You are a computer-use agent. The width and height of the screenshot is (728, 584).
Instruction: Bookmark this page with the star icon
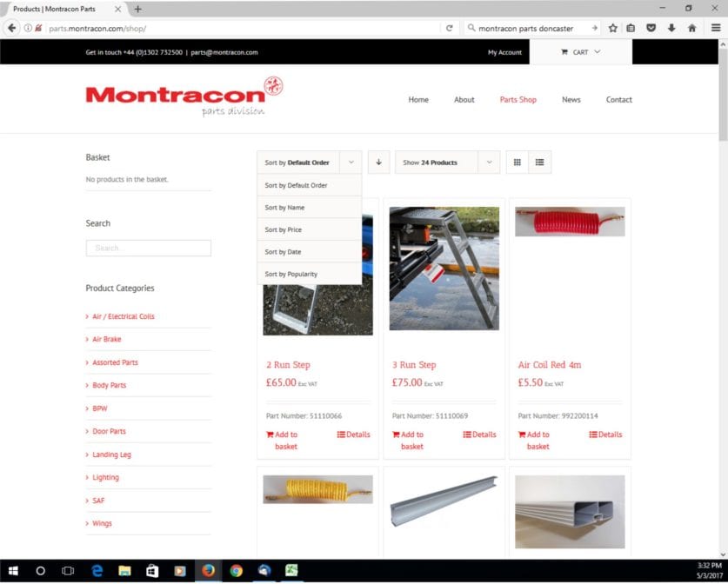[613, 29]
